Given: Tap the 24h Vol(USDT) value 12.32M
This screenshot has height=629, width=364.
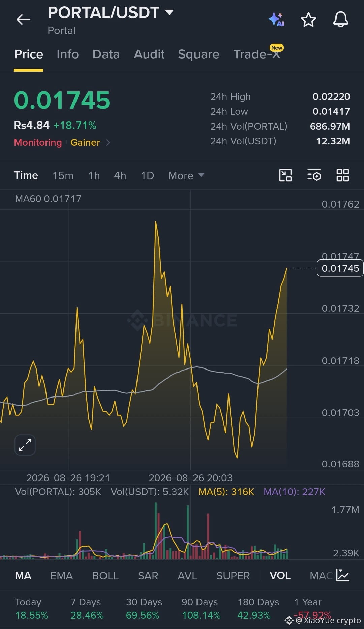Looking at the screenshot, I should pos(333,141).
